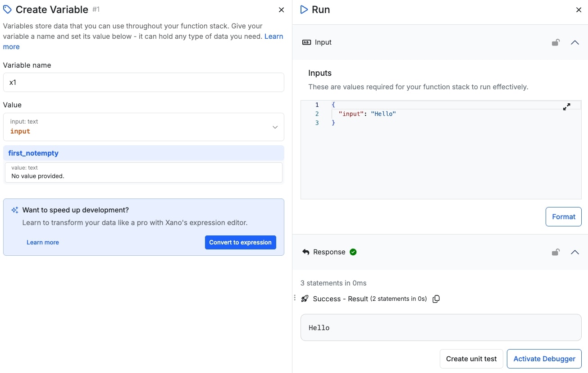This screenshot has height=373, width=588.
Task: Close the Create Variable panel
Action: (x=281, y=10)
